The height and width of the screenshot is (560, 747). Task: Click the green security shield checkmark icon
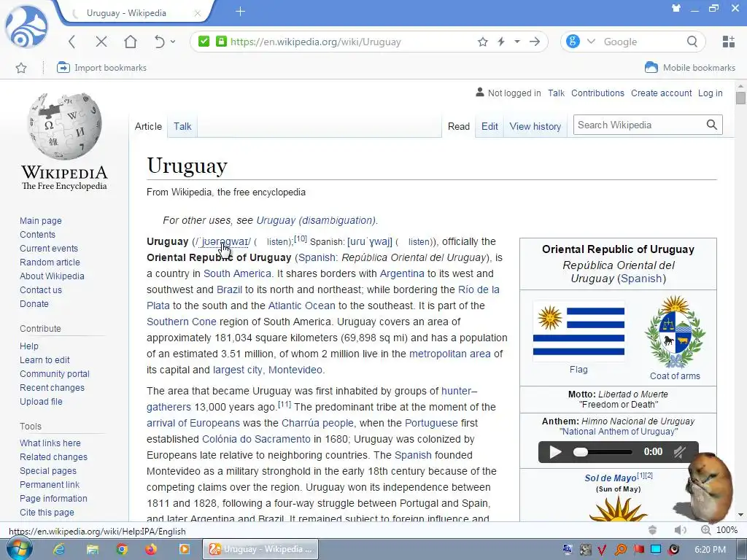tap(204, 42)
